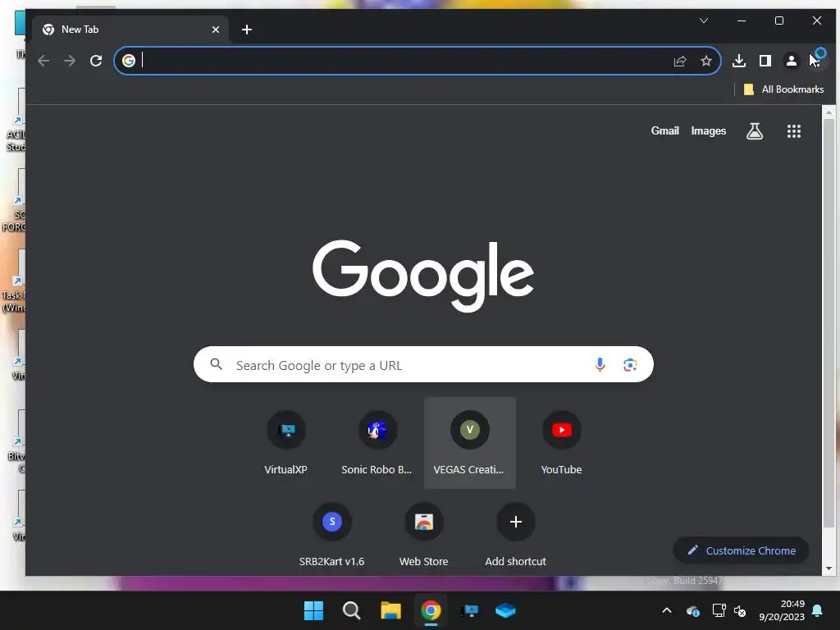The width and height of the screenshot is (840, 630).
Task: Open the Chrome profile icon
Action: [792, 61]
